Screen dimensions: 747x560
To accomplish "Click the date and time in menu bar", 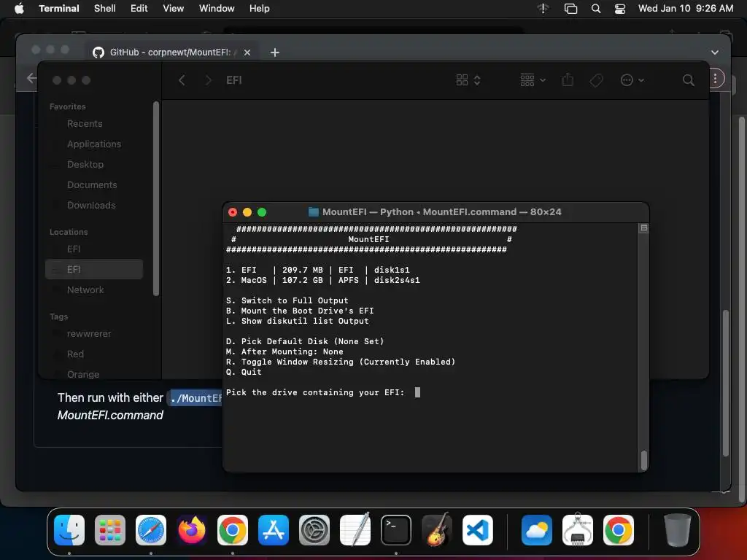I will [686, 9].
